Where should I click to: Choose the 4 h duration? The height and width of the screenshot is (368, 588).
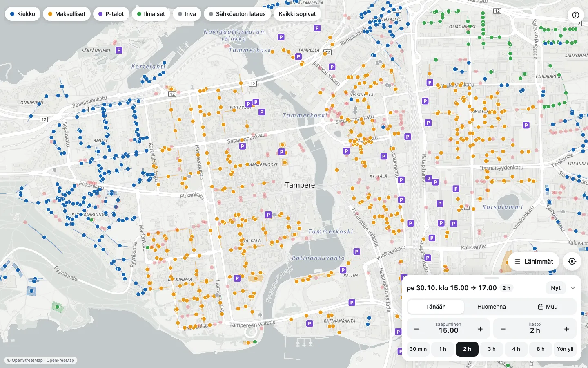516,349
